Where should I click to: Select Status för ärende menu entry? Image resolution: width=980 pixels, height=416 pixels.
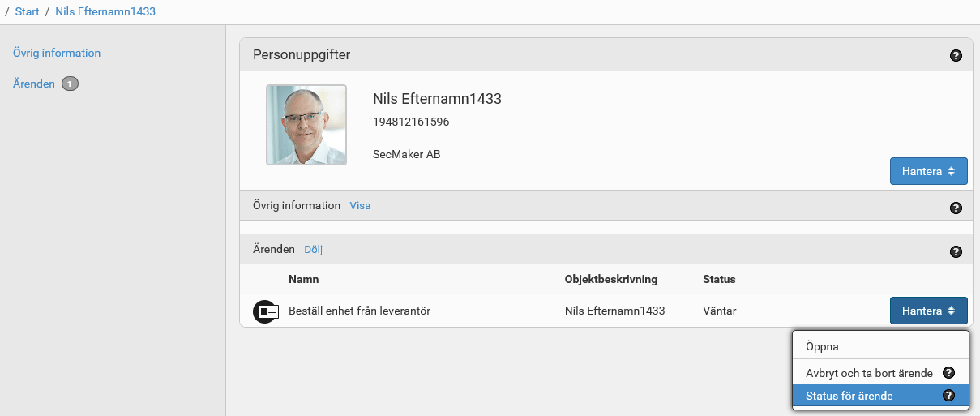pyautogui.click(x=849, y=396)
